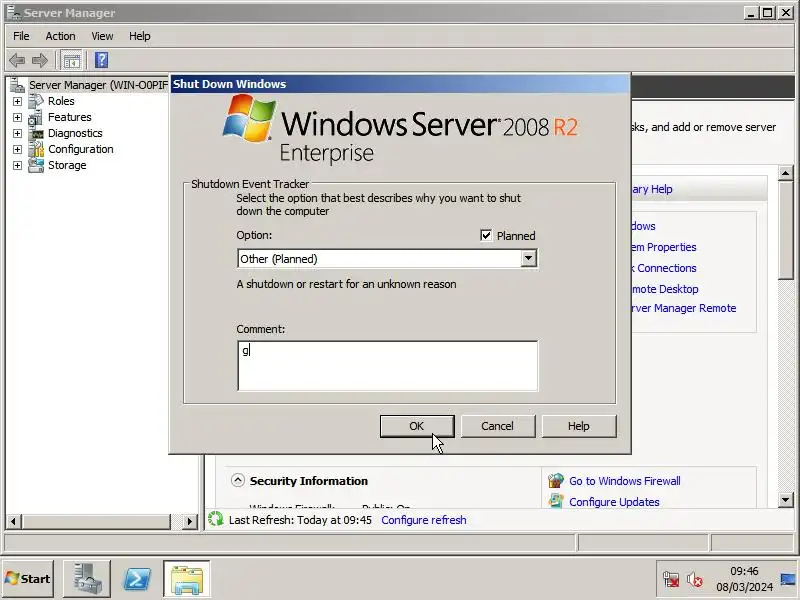Image resolution: width=800 pixels, height=600 pixels.
Task: Select the Storage tree item label
Action: tap(67, 165)
